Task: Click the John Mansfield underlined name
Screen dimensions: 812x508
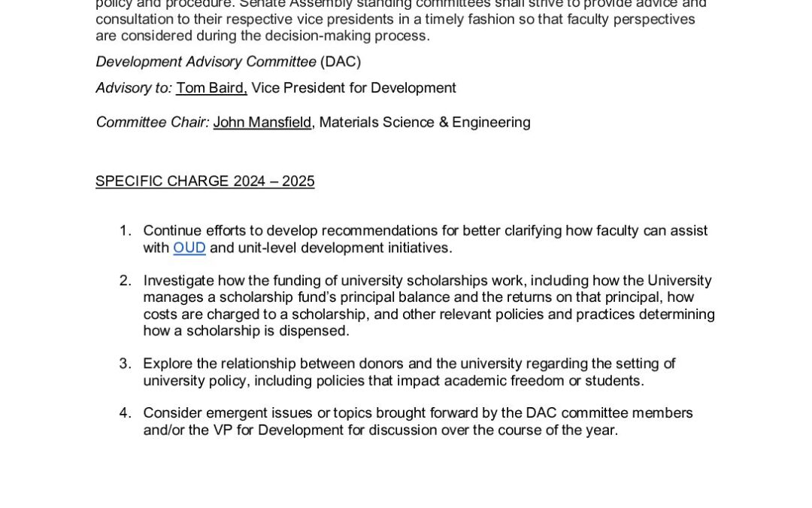Action: 262,122
